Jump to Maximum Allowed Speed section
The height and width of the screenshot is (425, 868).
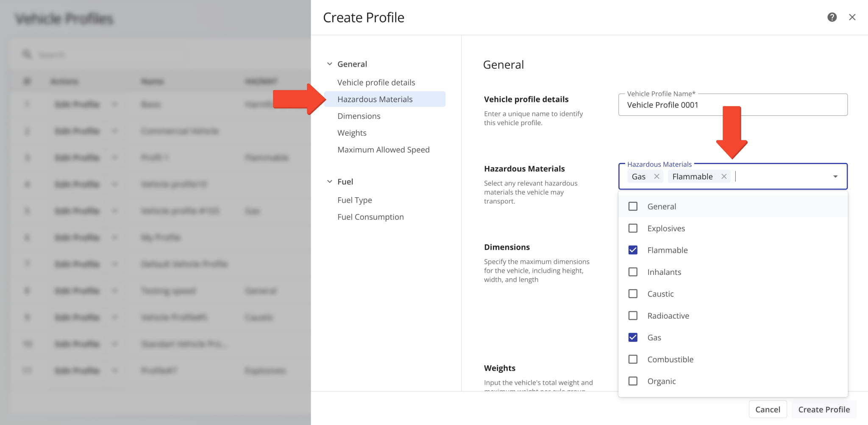[x=383, y=150]
